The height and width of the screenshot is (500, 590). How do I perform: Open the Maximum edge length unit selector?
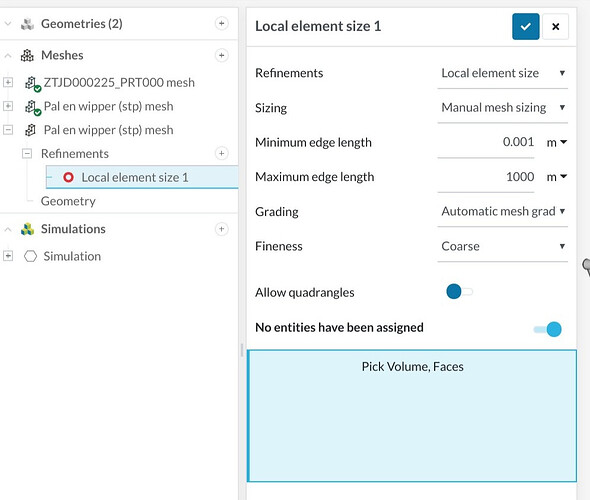[557, 177]
